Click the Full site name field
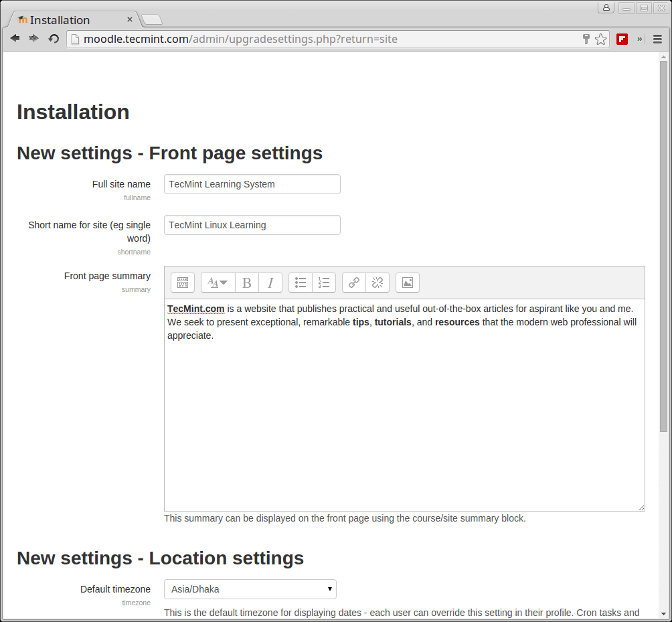Screen dimensions: 672x622 [252, 184]
